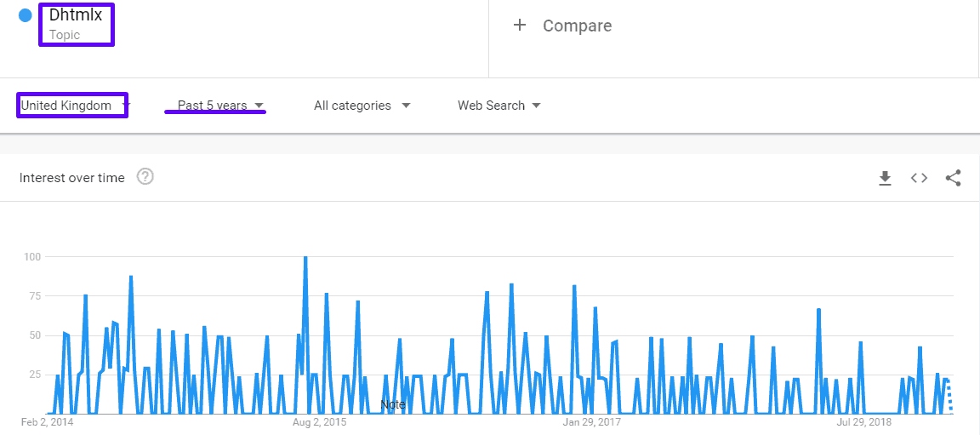Click the dotted partial-data line at chart end

(x=949, y=396)
